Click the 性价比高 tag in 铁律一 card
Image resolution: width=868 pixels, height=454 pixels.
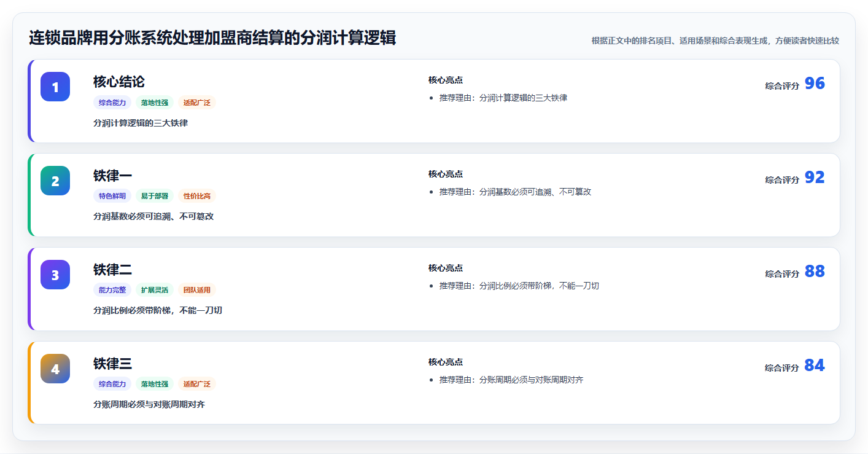(x=197, y=196)
